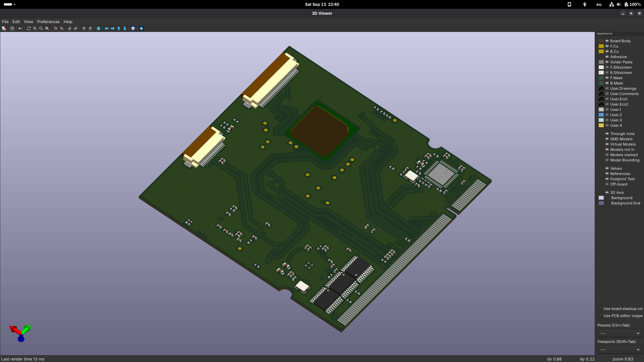This screenshot has width=644, height=362.
Task: Open accessibility menu in top bar
Action: (585, 4)
